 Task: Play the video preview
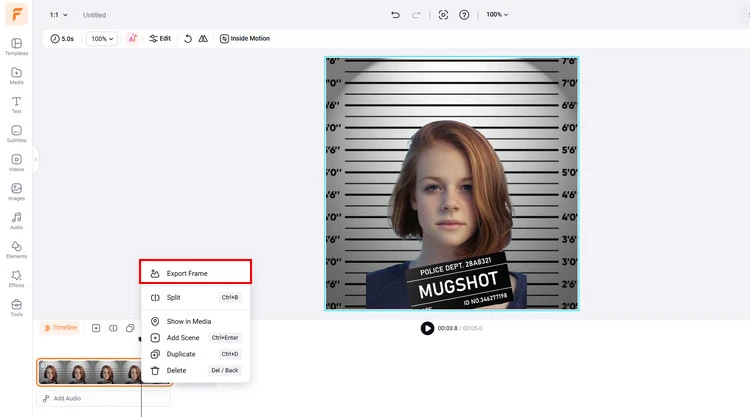[x=427, y=328]
